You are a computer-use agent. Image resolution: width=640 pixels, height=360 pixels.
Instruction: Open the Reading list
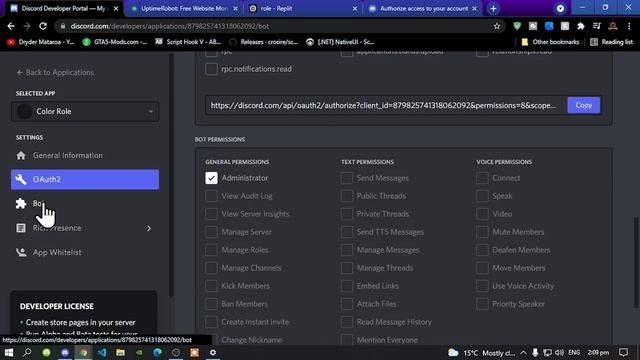point(611,42)
